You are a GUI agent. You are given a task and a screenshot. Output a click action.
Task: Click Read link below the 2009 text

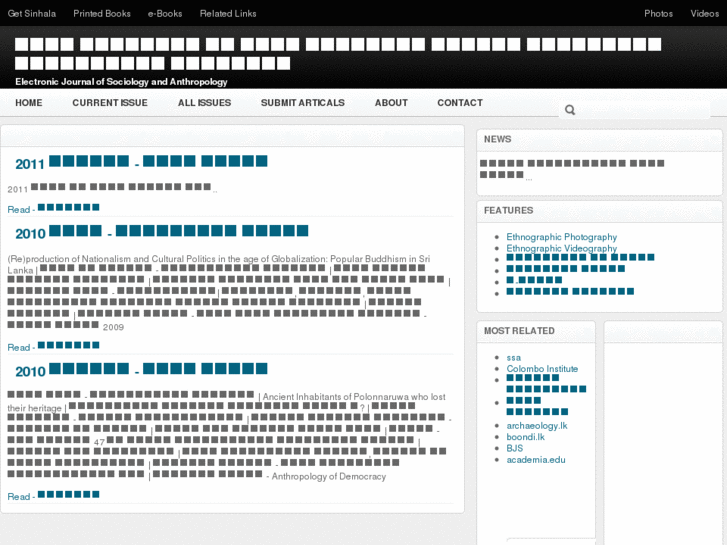(53, 346)
